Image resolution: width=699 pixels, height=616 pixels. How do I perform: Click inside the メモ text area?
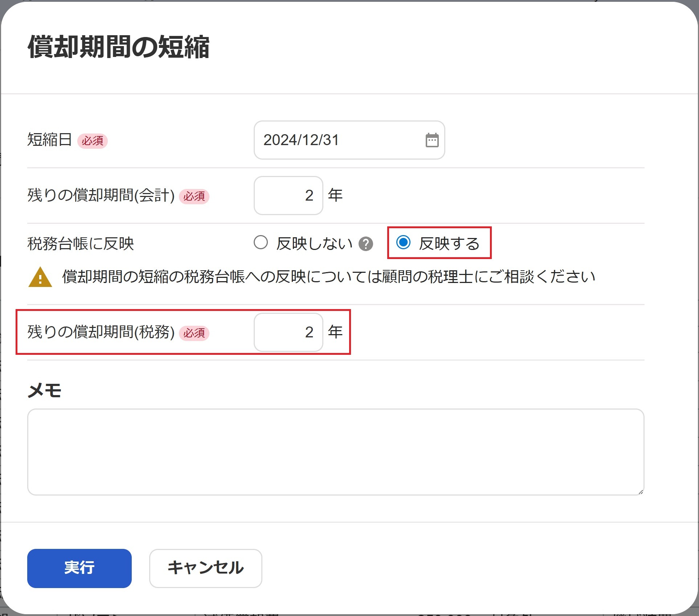pyautogui.click(x=336, y=452)
